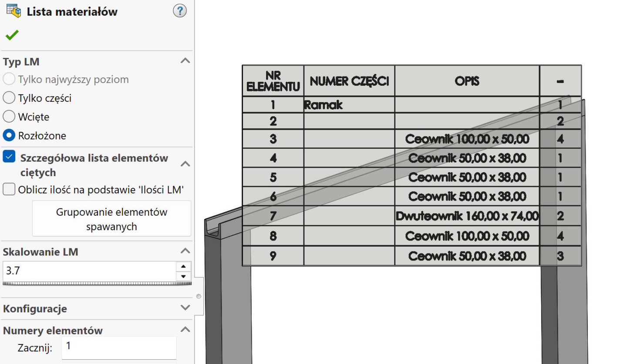Image resolution: width=627 pixels, height=364 pixels.
Task: Click the Skalowanie LM value field
Action: (89, 271)
